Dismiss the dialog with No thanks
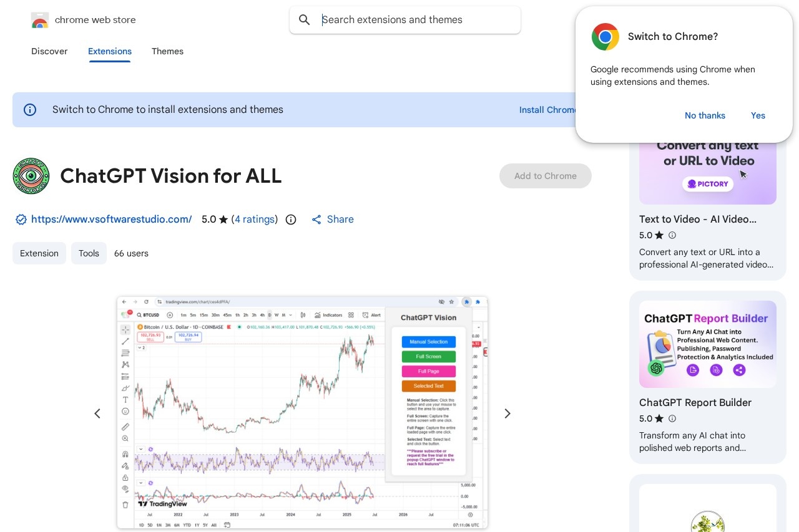Image resolution: width=799 pixels, height=532 pixels. coord(705,115)
